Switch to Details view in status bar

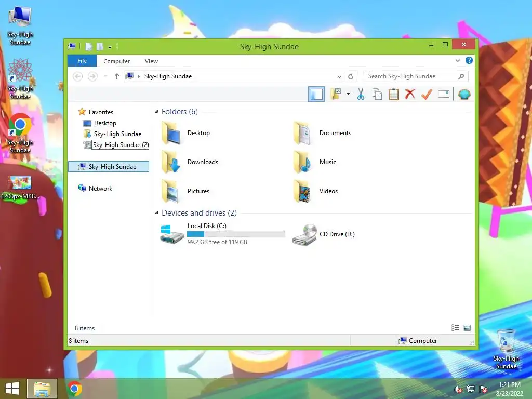coord(455,327)
